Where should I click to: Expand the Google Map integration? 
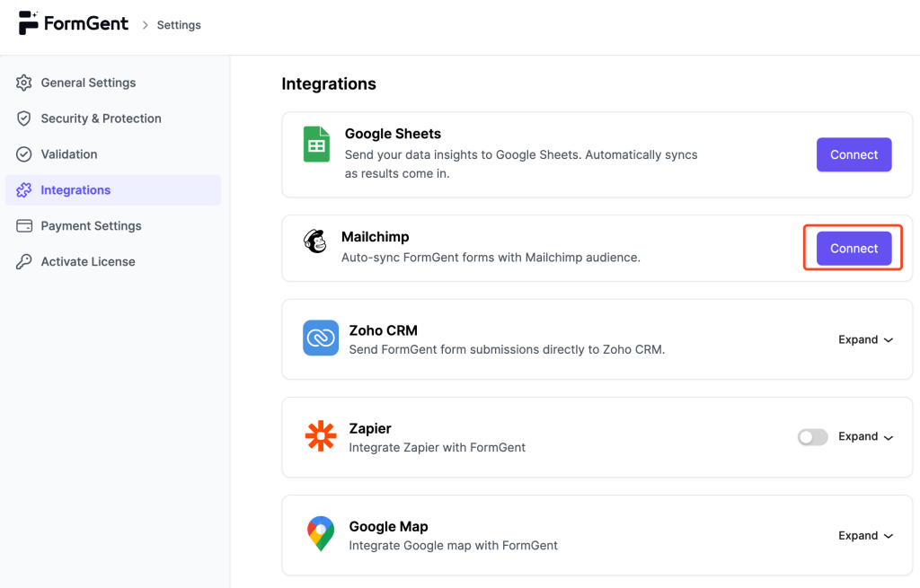865,535
